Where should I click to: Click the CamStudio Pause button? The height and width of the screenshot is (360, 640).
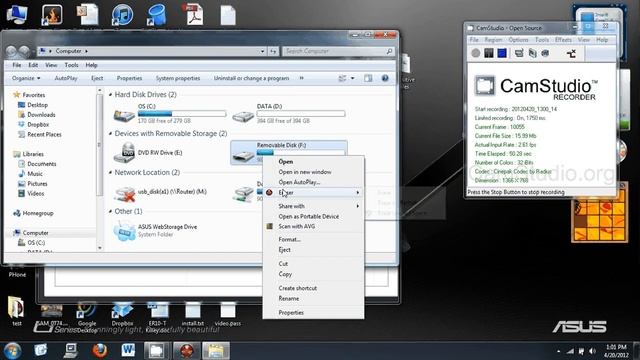click(x=489, y=53)
